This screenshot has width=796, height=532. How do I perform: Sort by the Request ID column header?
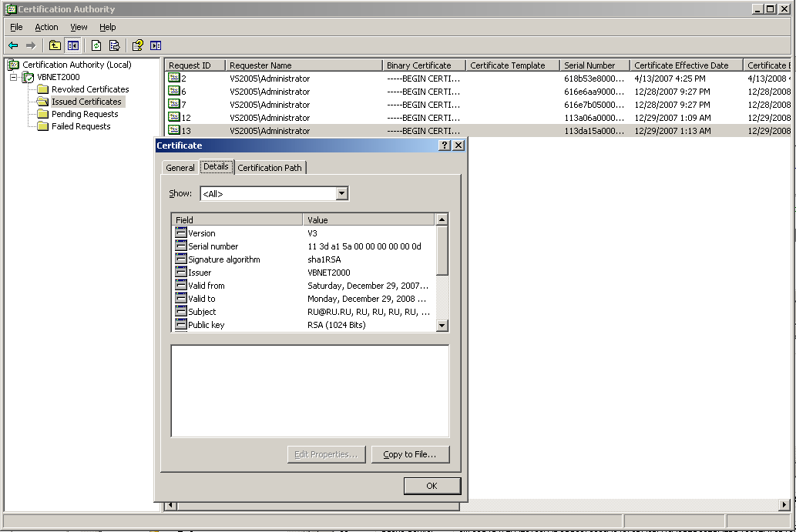pyautogui.click(x=195, y=65)
